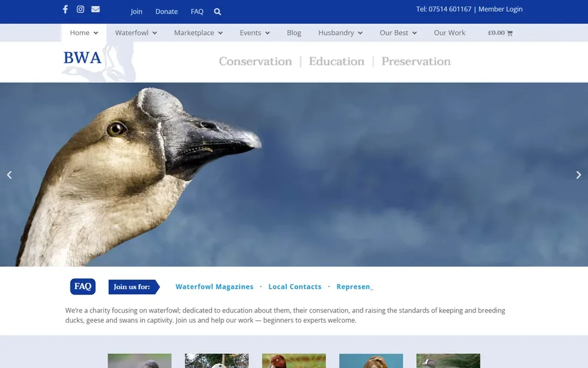The image size is (588, 368).
Task: Go to the Blog page
Action: point(294,32)
